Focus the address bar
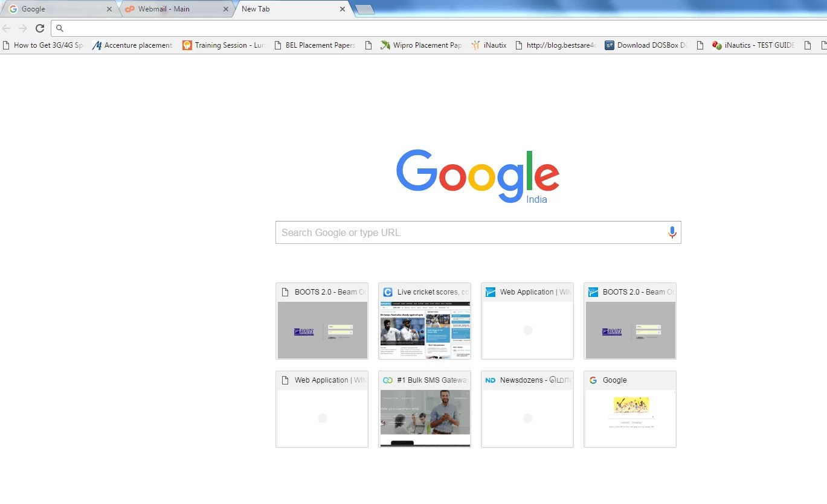 pyautogui.click(x=439, y=28)
